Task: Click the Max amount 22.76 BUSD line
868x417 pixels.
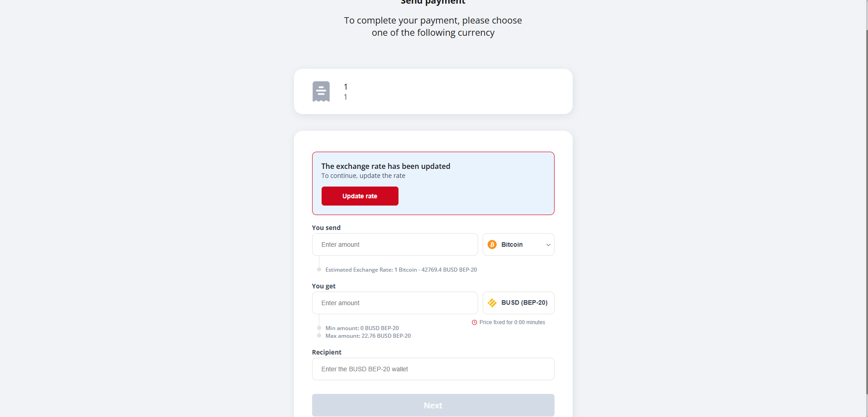Action: (368, 336)
